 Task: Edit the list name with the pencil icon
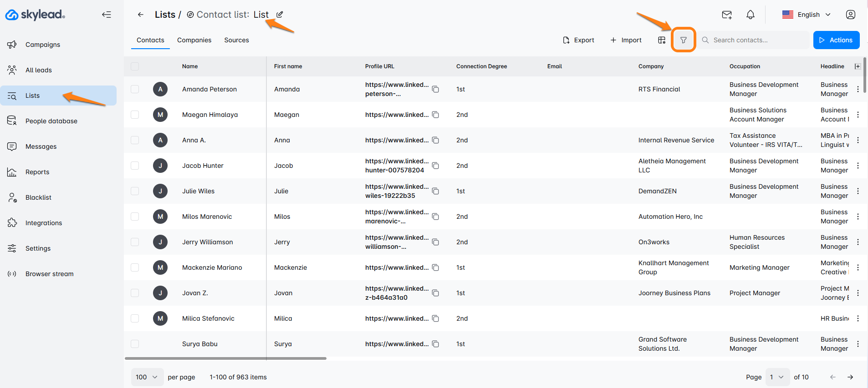[x=280, y=15]
